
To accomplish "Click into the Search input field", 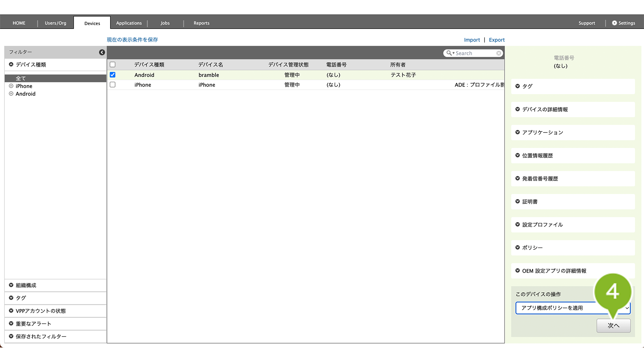I will pos(475,53).
